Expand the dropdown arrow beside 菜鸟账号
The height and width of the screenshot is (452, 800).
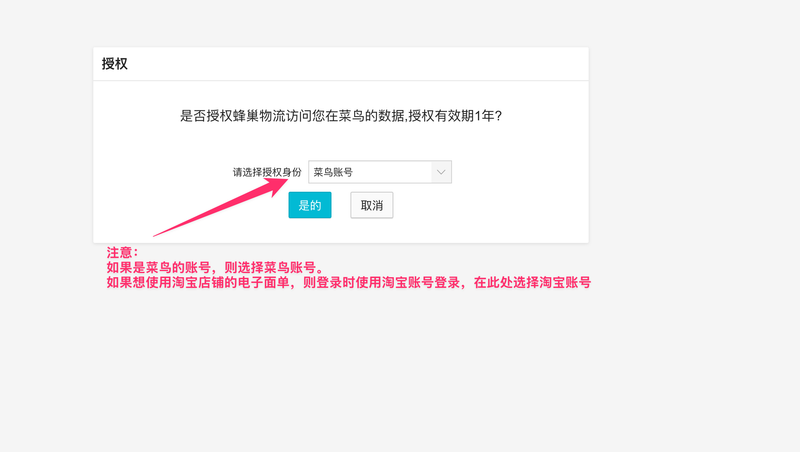(441, 172)
